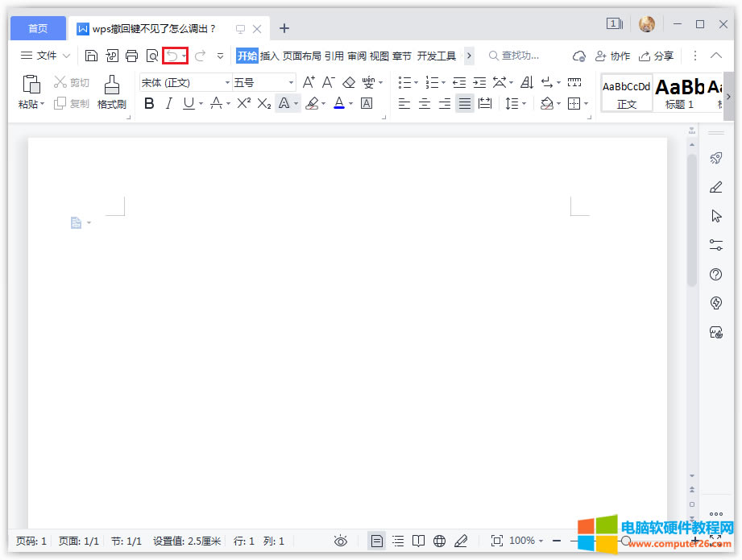The width and height of the screenshot is (742, 560).
Task: Click the Undo arrow icon
Action: click(x=171, y=56)
